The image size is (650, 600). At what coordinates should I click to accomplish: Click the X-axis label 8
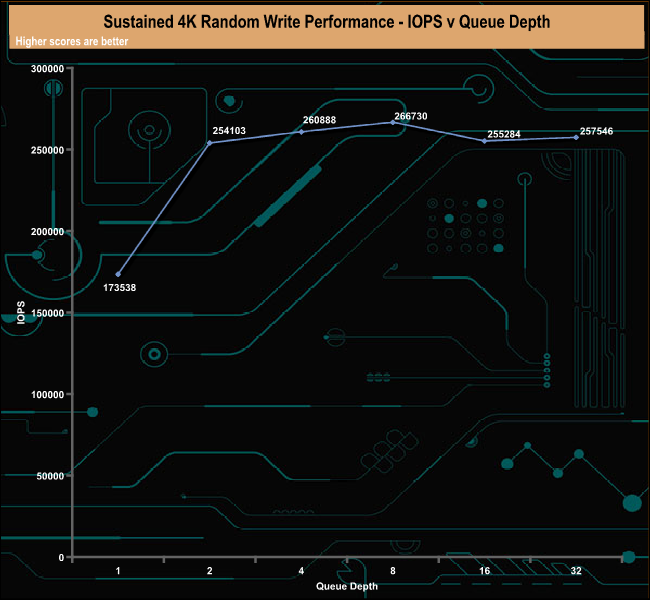tap(393, 571)
